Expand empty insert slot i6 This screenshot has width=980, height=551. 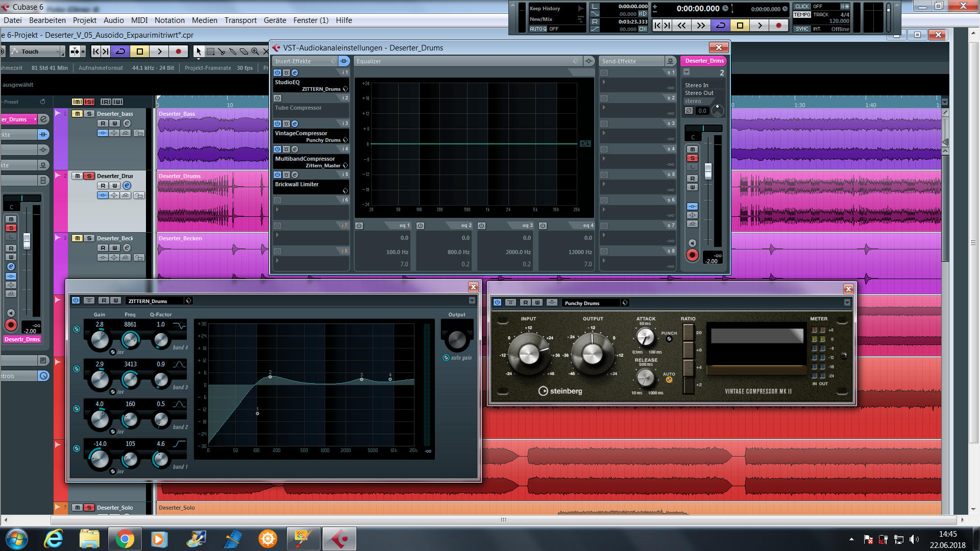pos(277,210)
